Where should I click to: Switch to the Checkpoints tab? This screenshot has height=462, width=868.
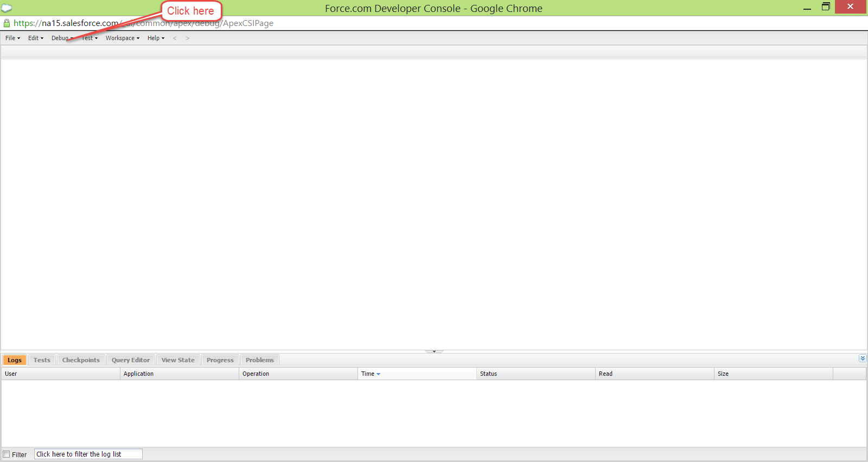tap(81, 360)
